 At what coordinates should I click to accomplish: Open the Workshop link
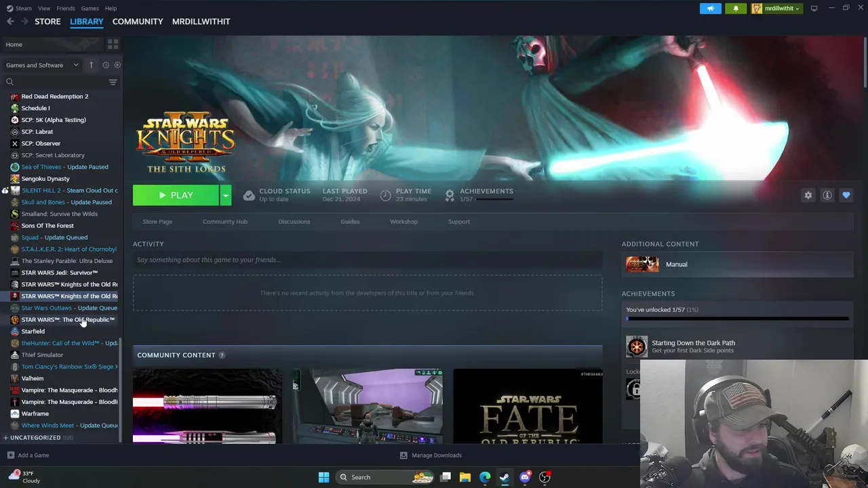(x=403, y=222)
